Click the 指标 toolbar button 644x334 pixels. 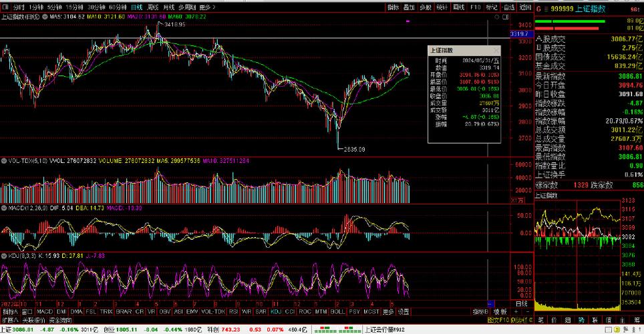tap(393, 7)
